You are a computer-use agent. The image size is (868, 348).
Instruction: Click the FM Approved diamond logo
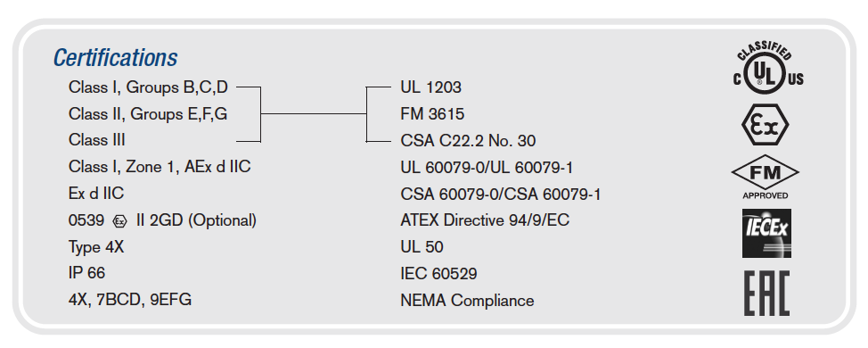pyautogui.click(x=765, y=178)
